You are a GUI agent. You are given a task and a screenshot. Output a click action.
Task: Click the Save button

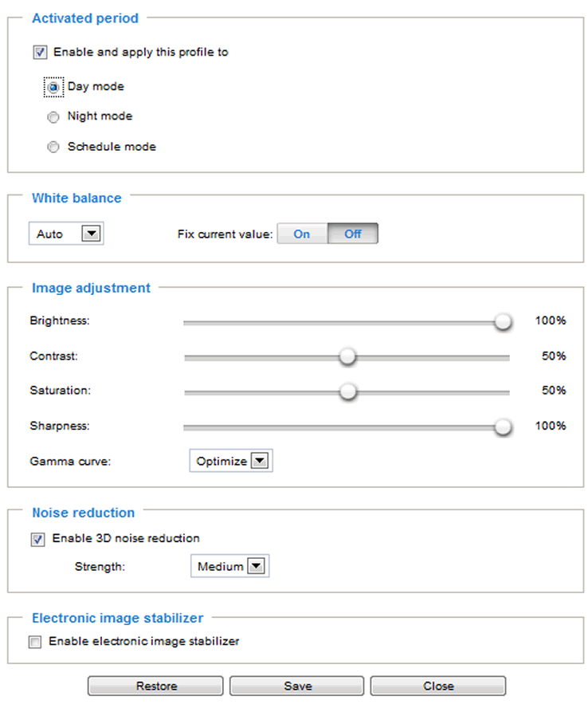297,686
